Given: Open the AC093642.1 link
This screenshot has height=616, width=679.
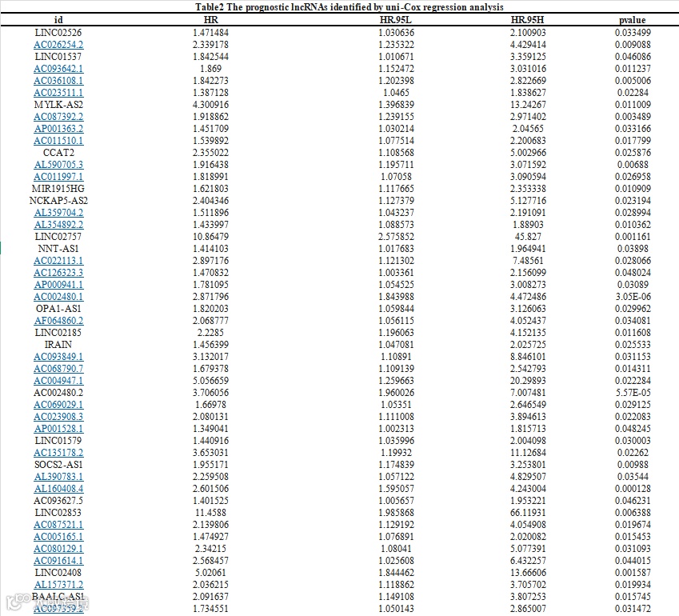Looking at the screenshot, I should coord(58,69).
